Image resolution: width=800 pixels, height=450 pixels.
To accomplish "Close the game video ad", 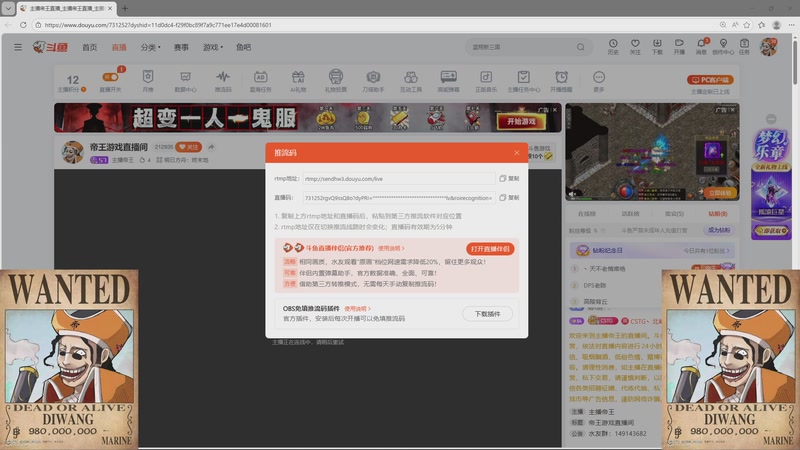I will [732, 110].
